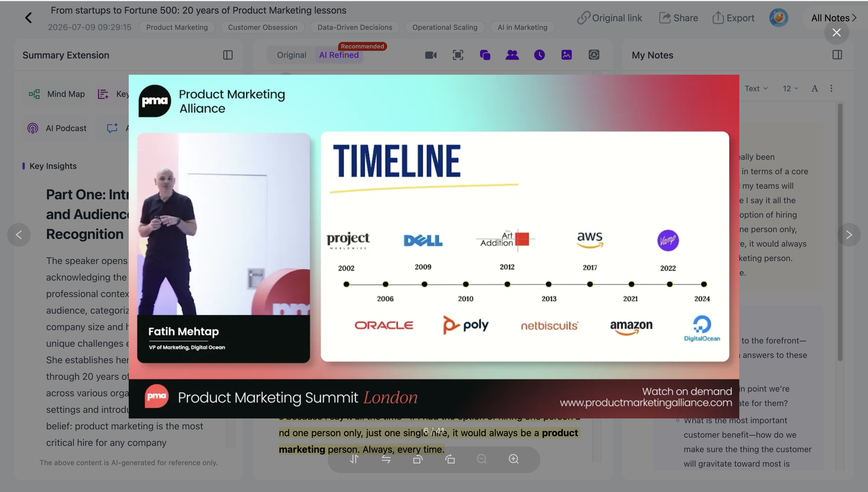Click the two-people speakers icon
Screen dimensions: 868x492
click(x=512, y=55)
